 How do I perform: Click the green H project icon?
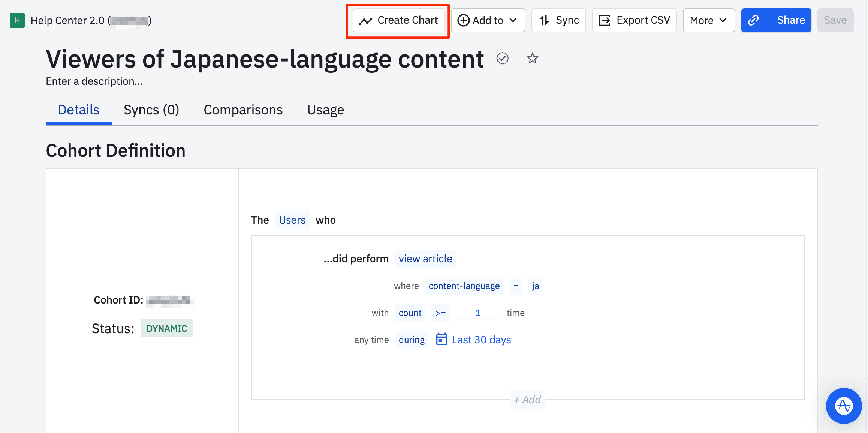[17, 20]
